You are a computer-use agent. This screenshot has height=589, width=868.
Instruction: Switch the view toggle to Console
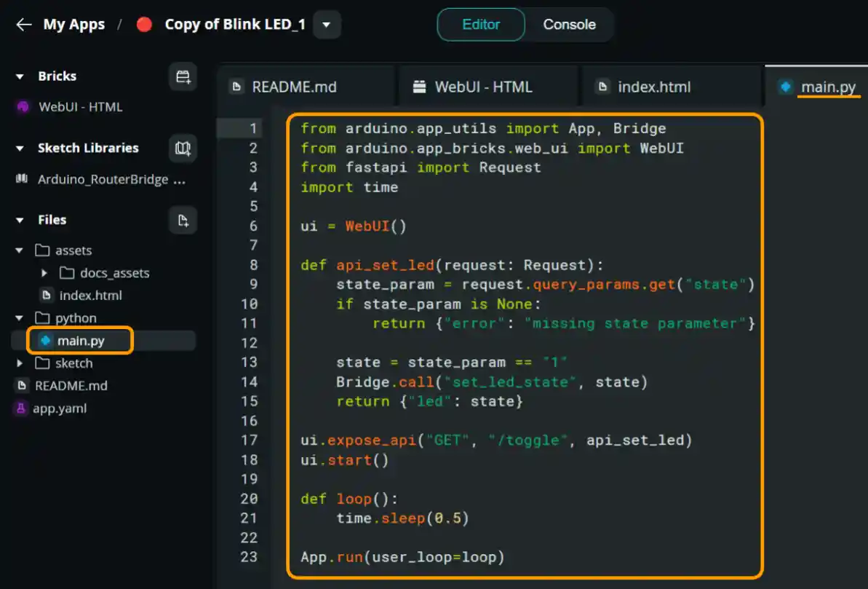570,24
